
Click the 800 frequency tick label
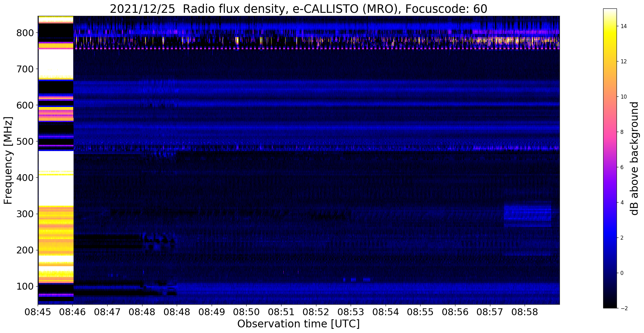25,33
